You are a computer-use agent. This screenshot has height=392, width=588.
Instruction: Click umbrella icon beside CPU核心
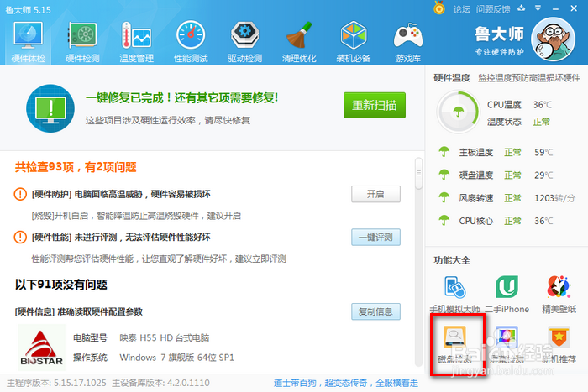(444, 221)
